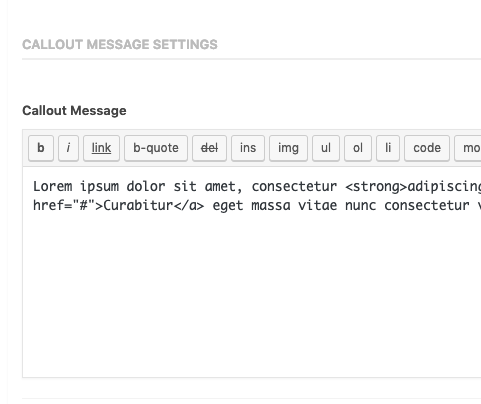Insert a list item with li
481x404 pixels.
[x=388, y=148]
